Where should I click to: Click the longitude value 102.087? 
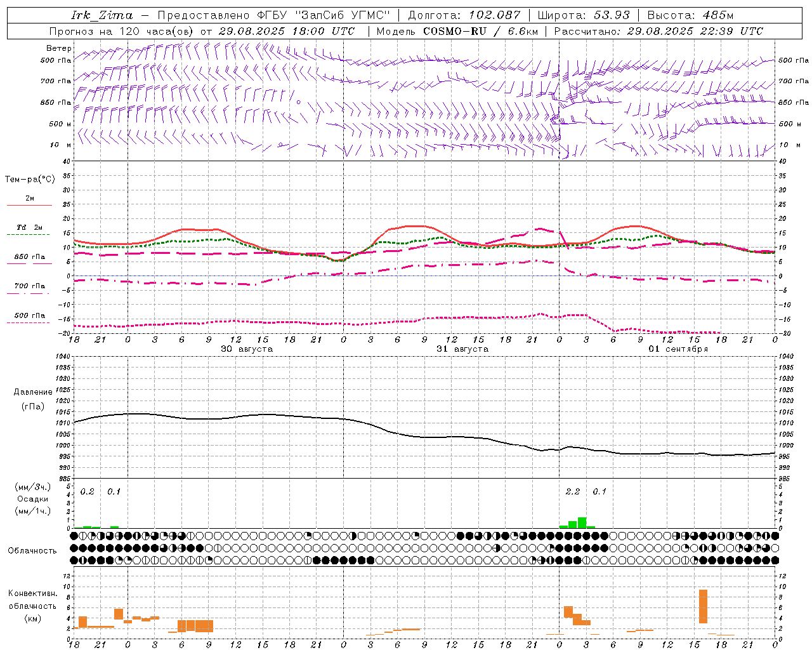(495, 15)
